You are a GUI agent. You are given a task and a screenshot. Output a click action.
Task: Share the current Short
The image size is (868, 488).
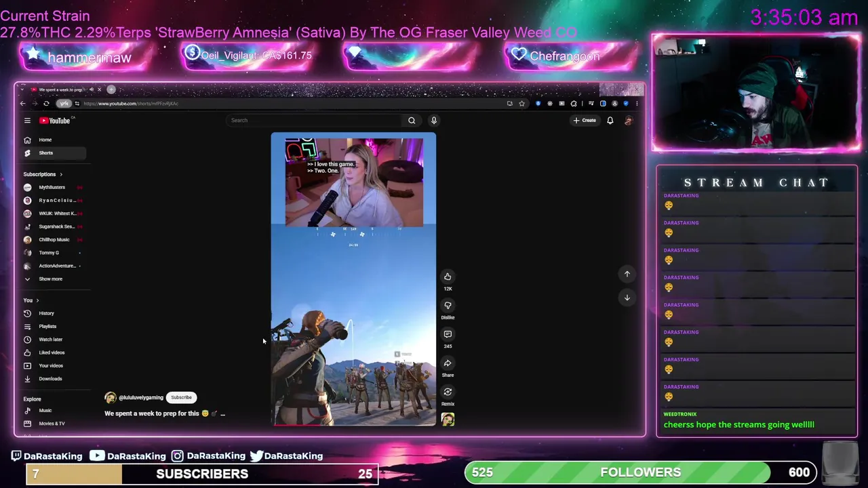448,363
